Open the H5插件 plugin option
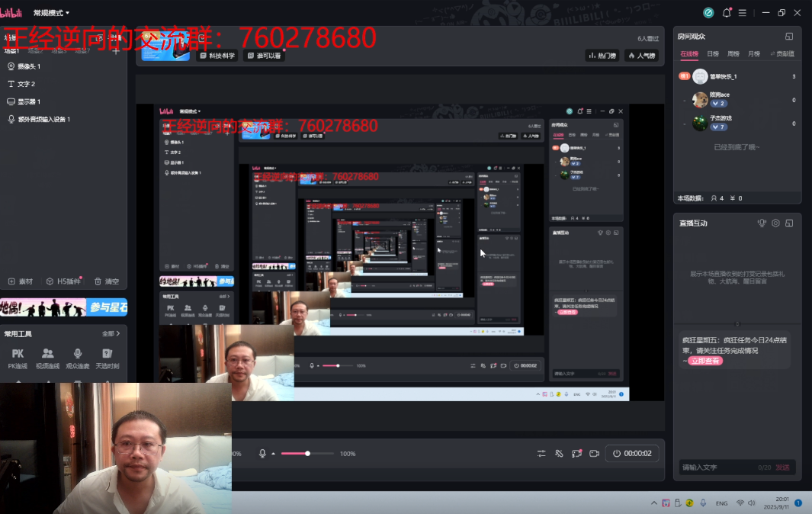 point(62,281)
